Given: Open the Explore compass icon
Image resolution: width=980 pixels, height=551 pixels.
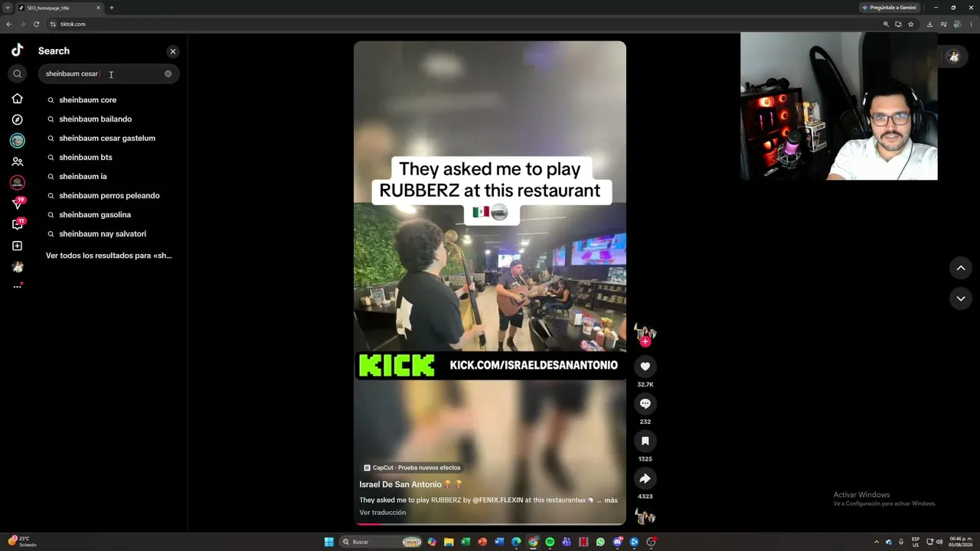Looking at the screenshot, I should tap(18, 119).
